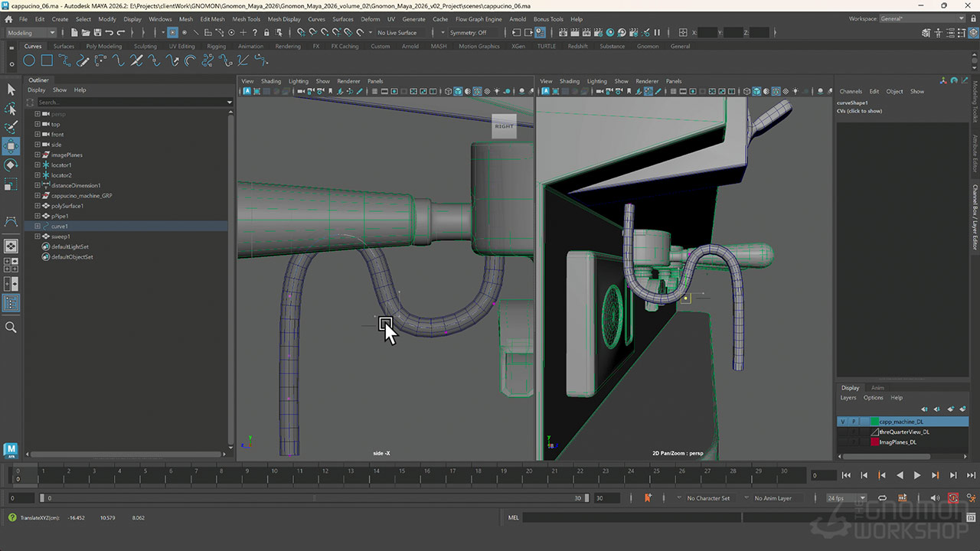Choose the Pencil Curve tool on shelf
Image resolution: width=980 pixels, height=551 pixels.
click(x=83, y=61)
